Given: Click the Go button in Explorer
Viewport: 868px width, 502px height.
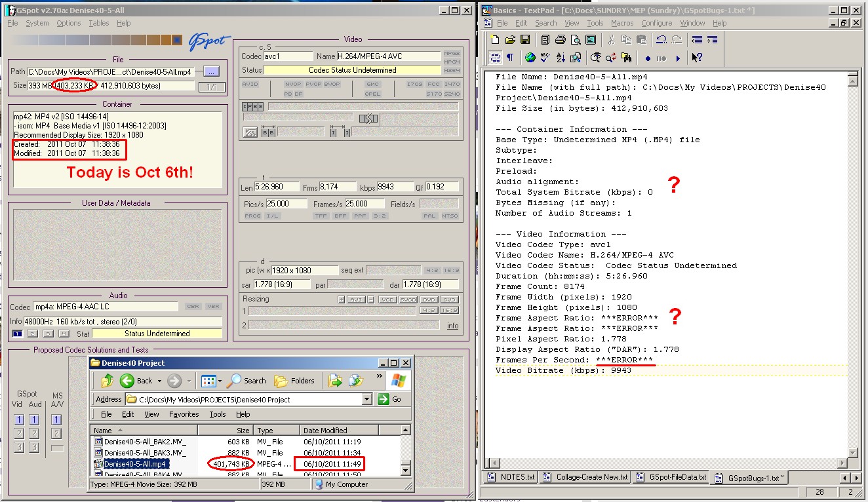Looking at the screenshot, I should click(x=390, y=399).
